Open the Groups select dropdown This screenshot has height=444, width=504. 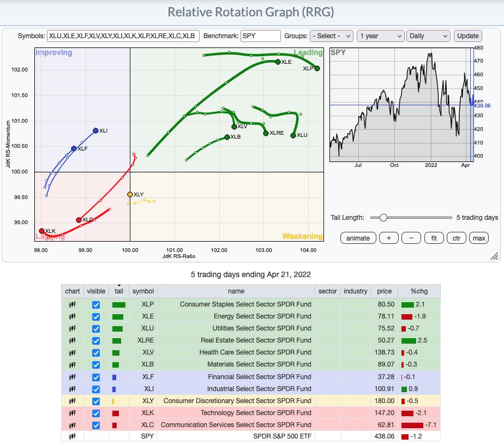(332, 36)
